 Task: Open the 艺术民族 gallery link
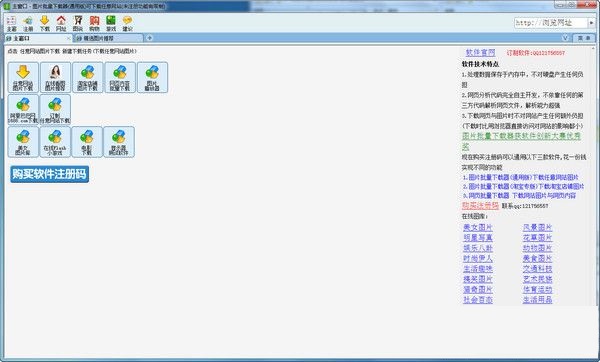(538, 279)
